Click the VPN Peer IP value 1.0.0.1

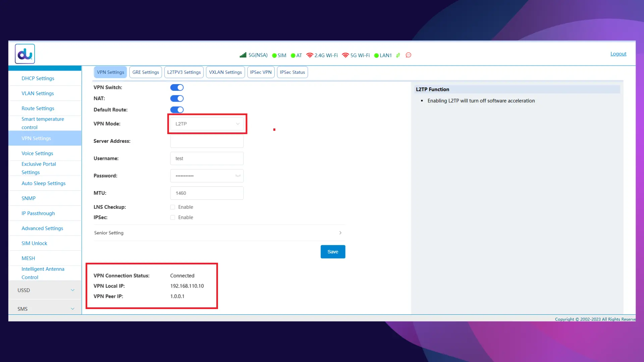tap(177, 296)
